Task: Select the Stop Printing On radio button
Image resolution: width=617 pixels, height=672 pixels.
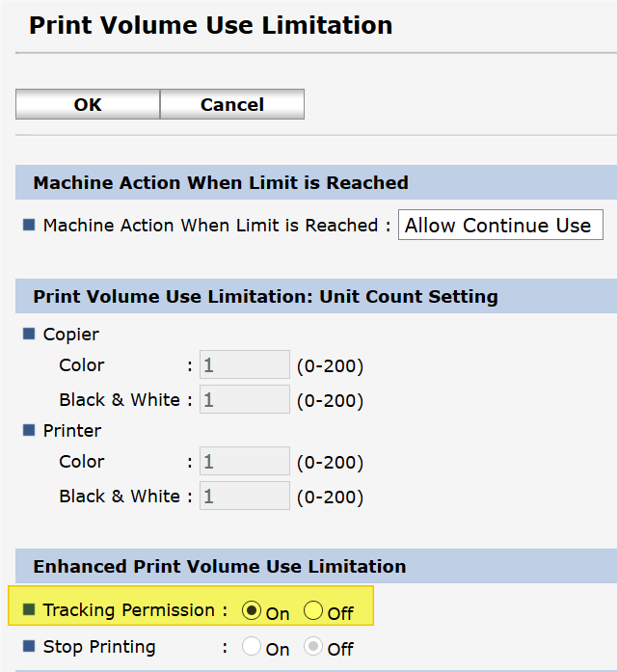Action: pos(252,648)
